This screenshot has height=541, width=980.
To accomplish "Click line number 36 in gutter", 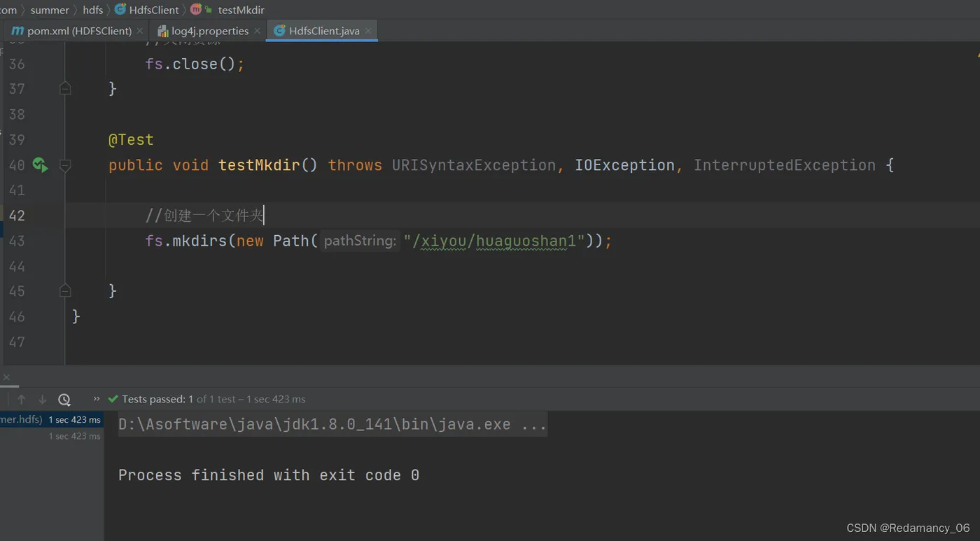I will point(17,64).
